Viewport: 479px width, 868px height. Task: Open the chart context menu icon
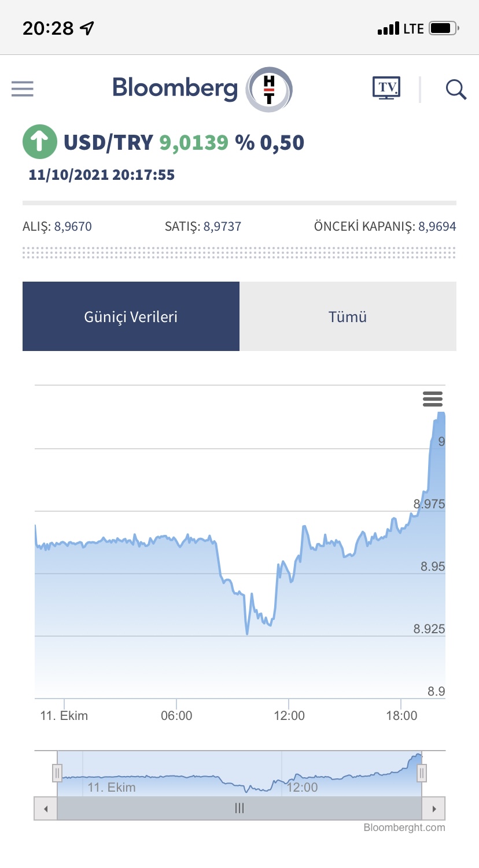coord(433,399)
